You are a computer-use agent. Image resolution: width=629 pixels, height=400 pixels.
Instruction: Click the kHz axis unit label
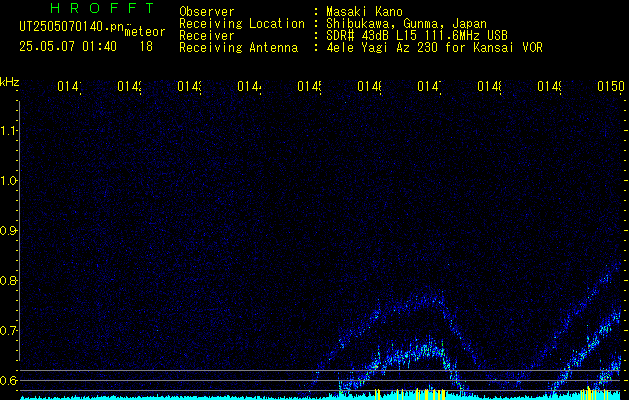tap(9, 83)
